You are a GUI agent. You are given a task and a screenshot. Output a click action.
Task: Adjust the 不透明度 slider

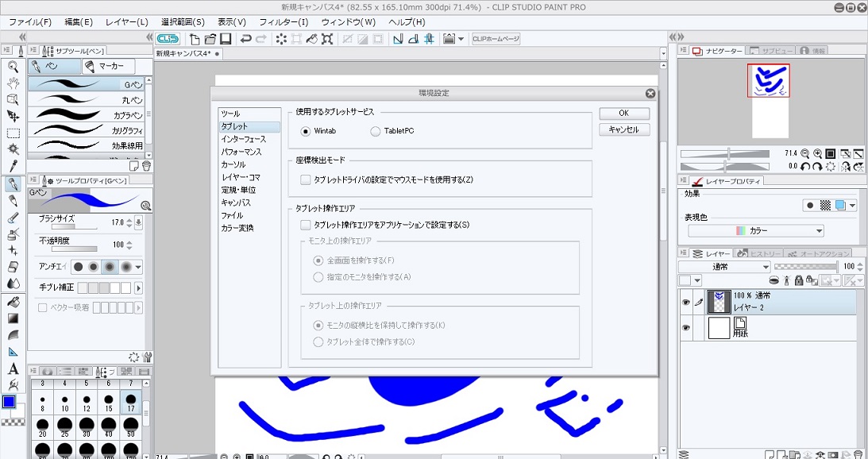(x=75, y=249)
